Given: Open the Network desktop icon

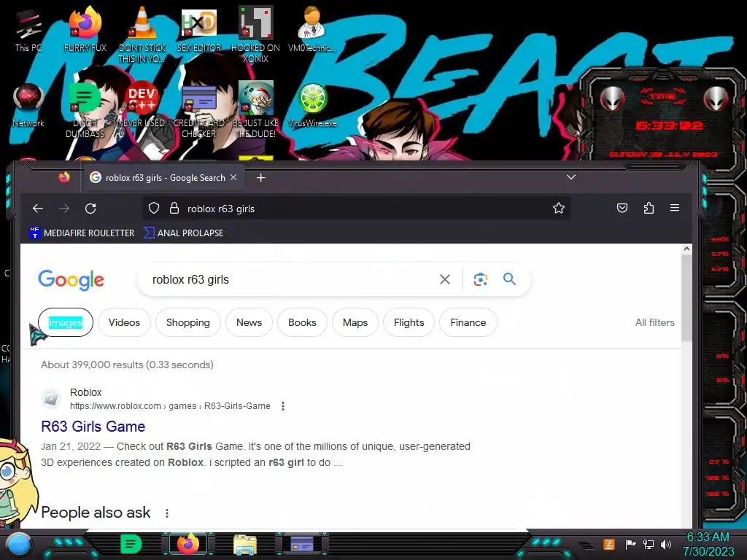Looking at the screenshot, I should (28, 102).
